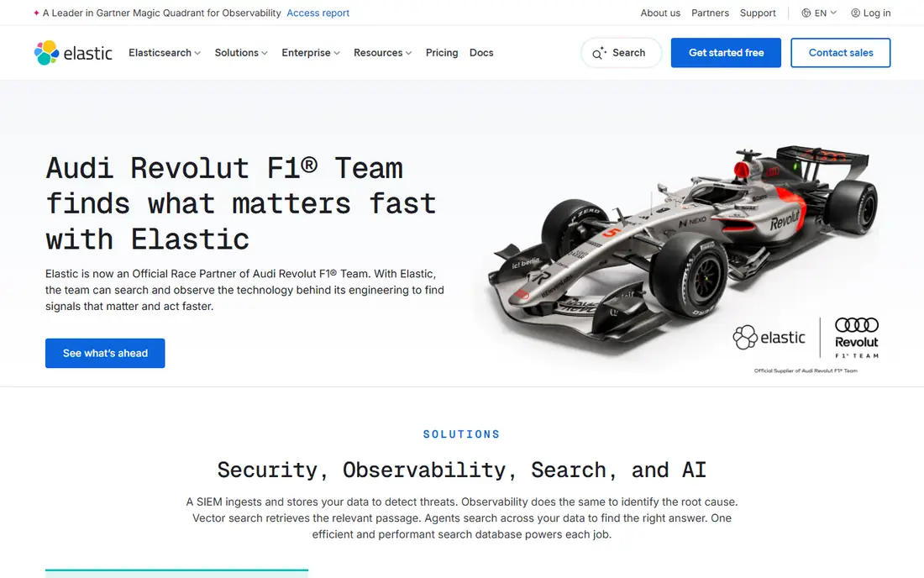Click the Contact sales button
924x578 pixels.
(x=841, y=53)
